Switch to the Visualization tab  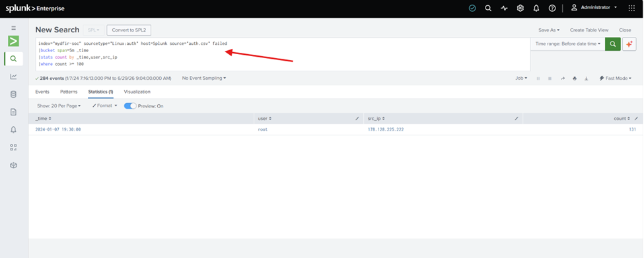point(137,92)
